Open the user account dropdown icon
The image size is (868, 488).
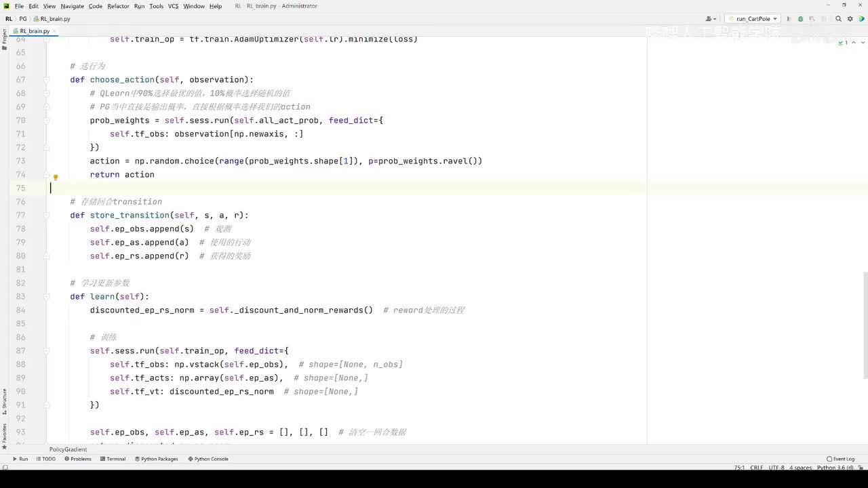coord(711,19)
